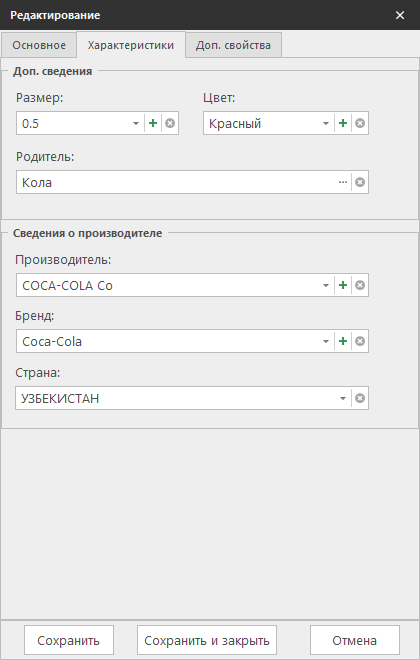Click inside the Родитель text field

tap(177, 182)
